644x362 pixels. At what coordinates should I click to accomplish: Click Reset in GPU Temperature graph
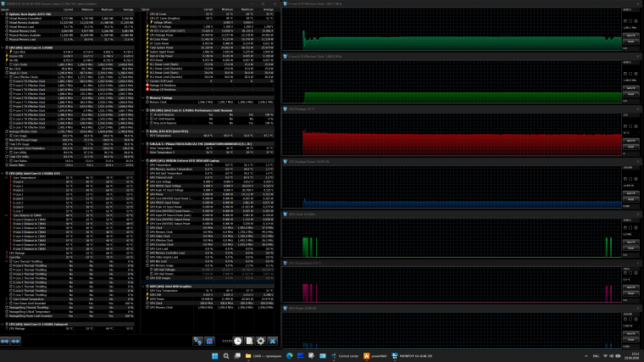point(630,293)
